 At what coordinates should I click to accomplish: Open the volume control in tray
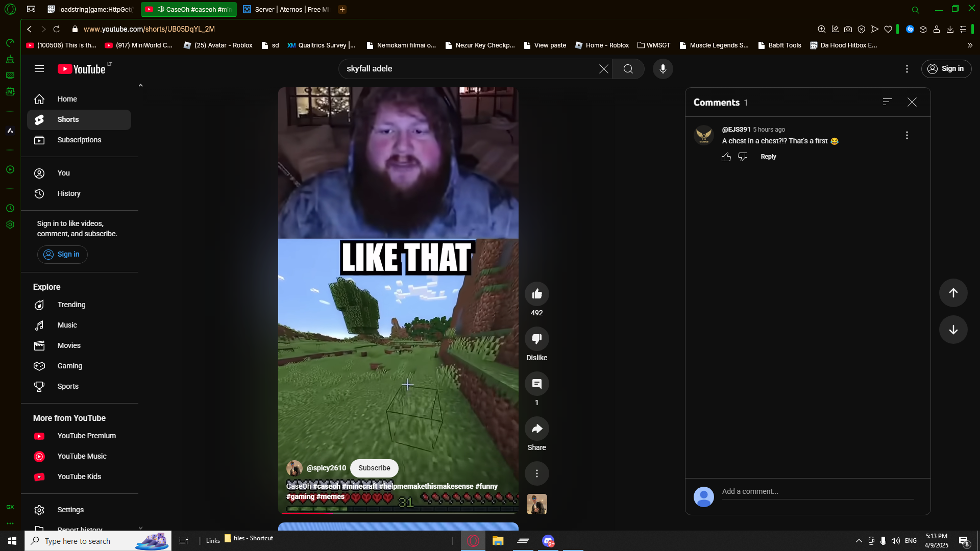point(895,541)
